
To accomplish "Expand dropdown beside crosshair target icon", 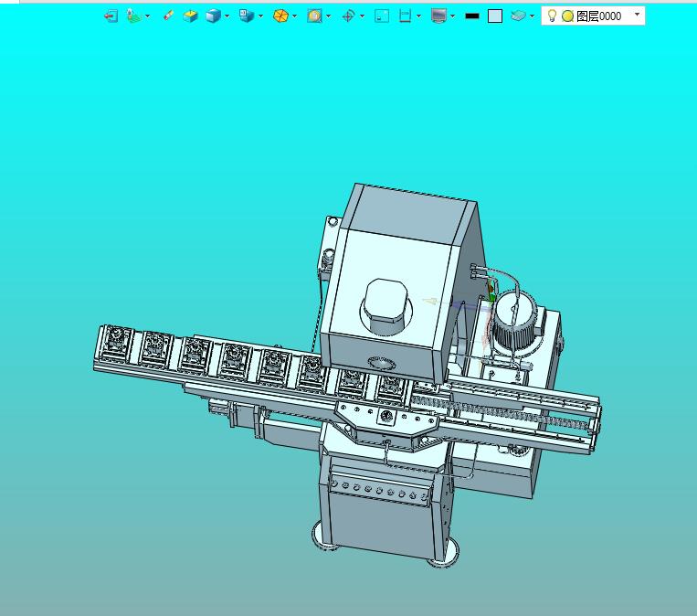I will tap(363, 16).
